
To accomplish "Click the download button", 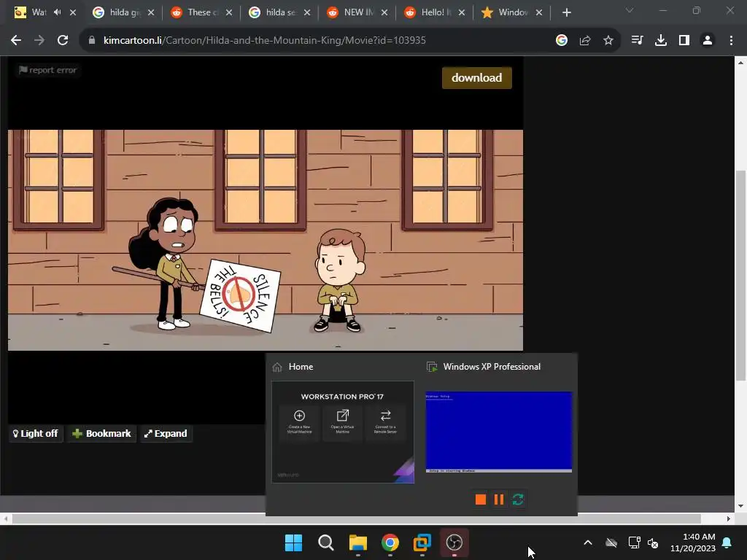I will point(477,77).
